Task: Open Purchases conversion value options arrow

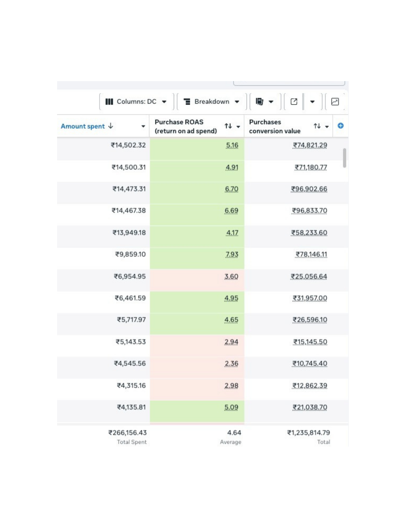Action: (x=327, y=126)
